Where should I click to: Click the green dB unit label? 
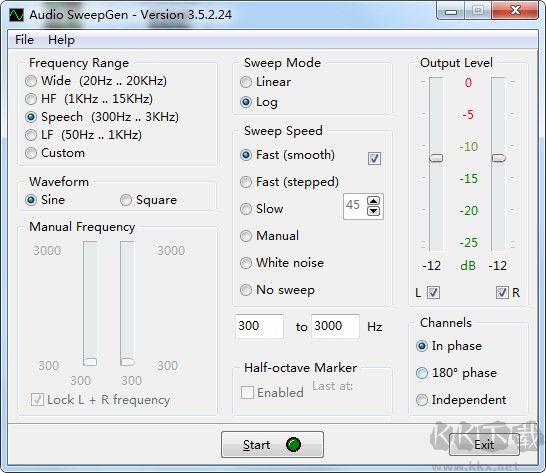[468, 266]
